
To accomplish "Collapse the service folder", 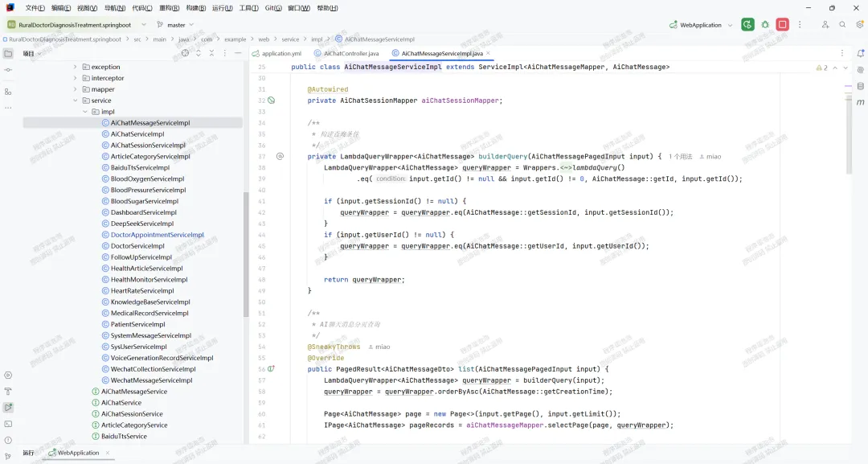I will pyautogui.click(x=76, y=101).
